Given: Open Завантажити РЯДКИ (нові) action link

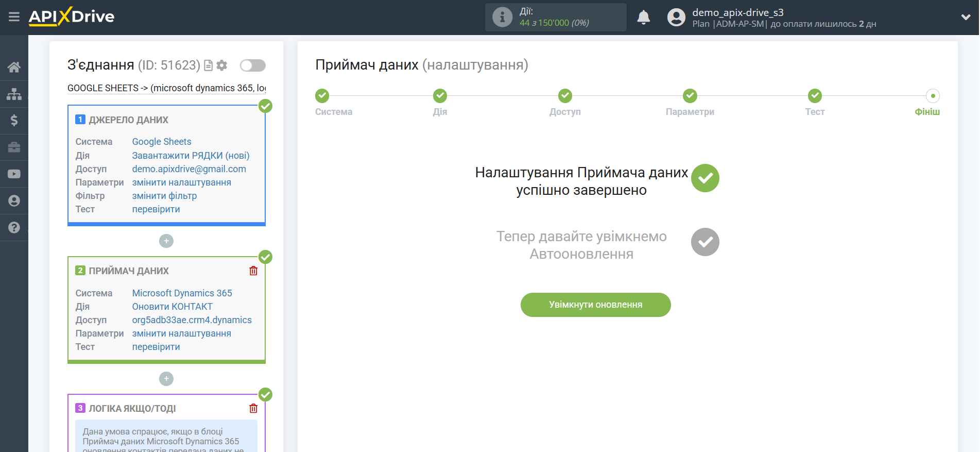Looking at the screenshot, I should pos(191,155).
